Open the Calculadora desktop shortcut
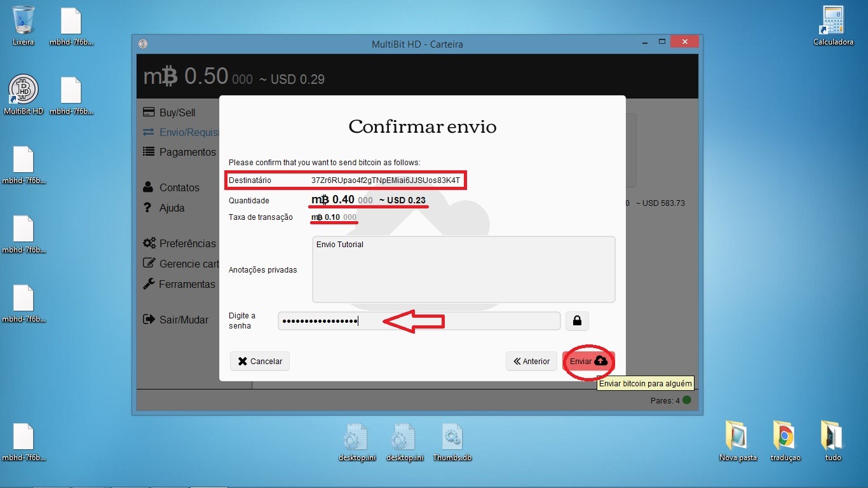868x488 pixels. pyautogui.click(x=832, y=21)
